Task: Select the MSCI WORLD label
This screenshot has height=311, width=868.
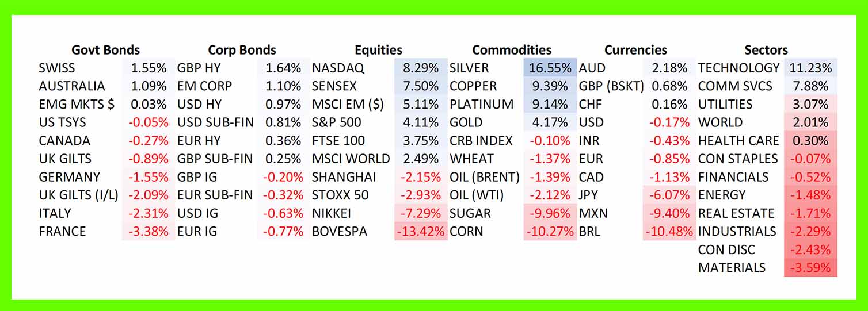Action: pos(351,159)
